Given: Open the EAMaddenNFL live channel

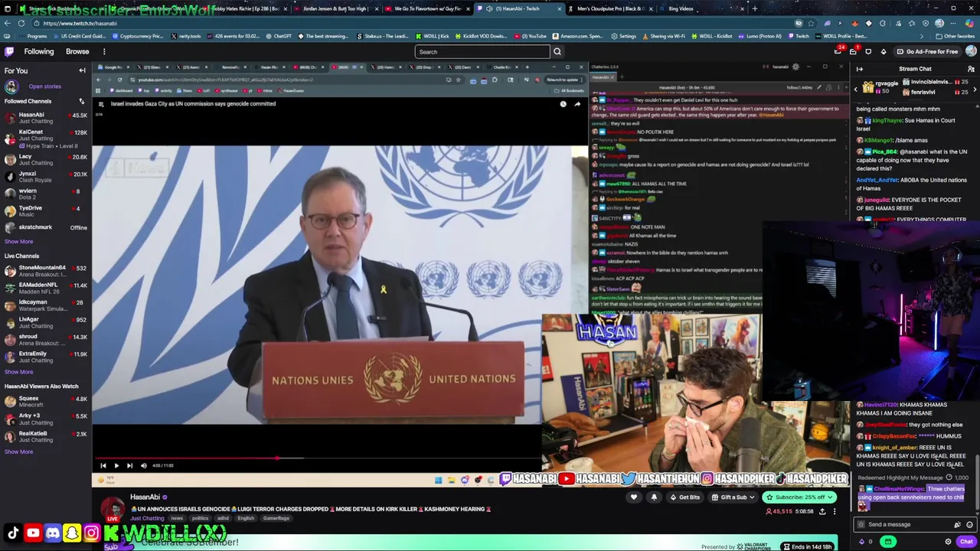Looking at the screenshot, I should (x=46, y=288).
